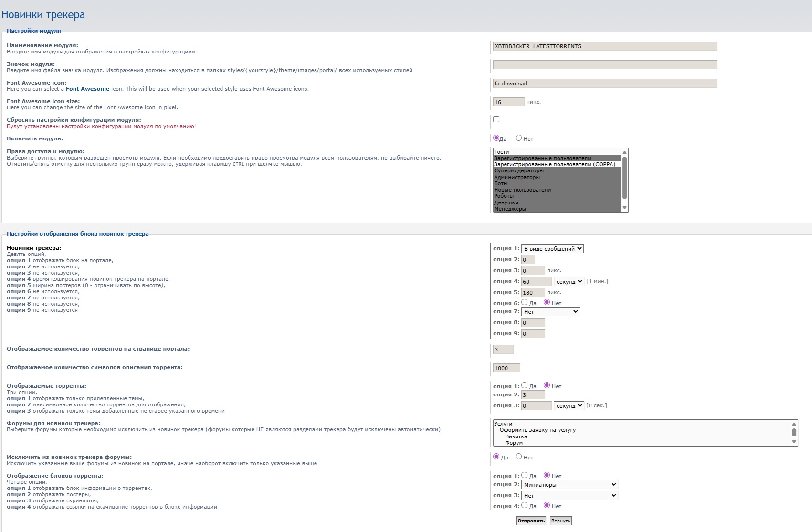This screenshot has width=812, height=532.
Task: Select Да for Новинки трекера опция 6
Action: tap(525, 302)
